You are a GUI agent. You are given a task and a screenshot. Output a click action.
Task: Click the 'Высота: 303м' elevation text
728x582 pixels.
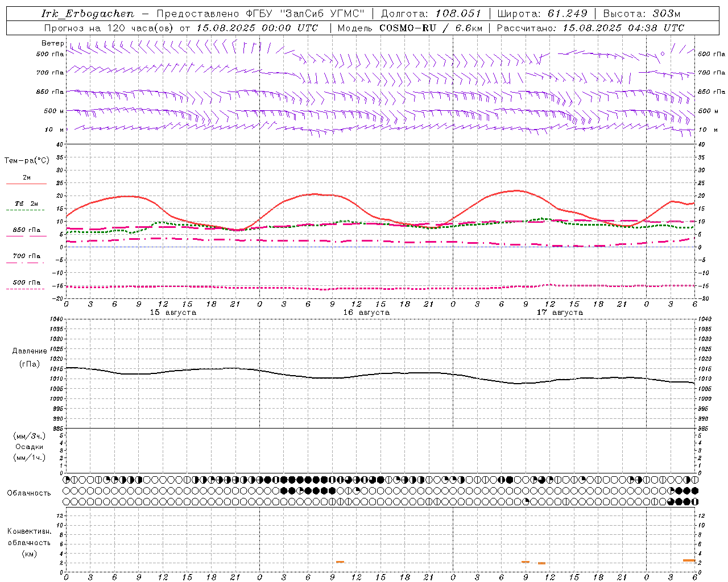[x=642, y=14]
